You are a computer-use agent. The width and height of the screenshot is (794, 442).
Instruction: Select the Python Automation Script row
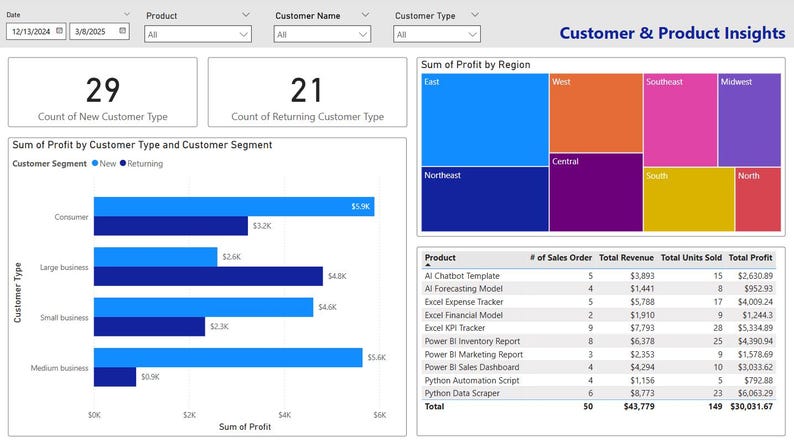click(599, 380)
